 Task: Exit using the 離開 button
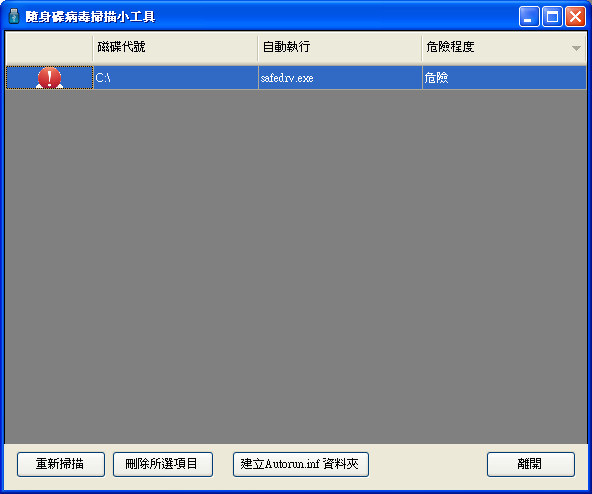click(x=531, y=464)
